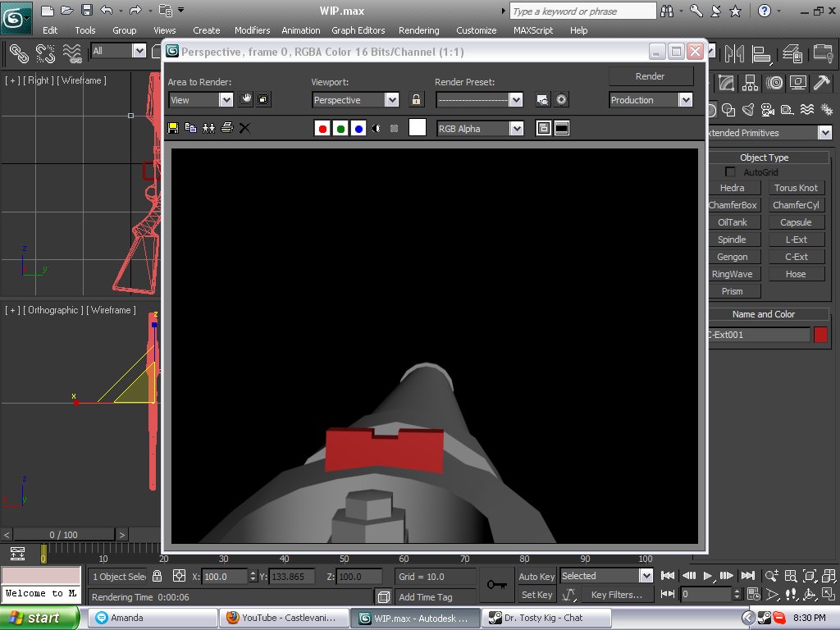Enable the AutoGrid checkbox
Screen dimensions: 840x630
pyautogui.click(x=730, y=172)
